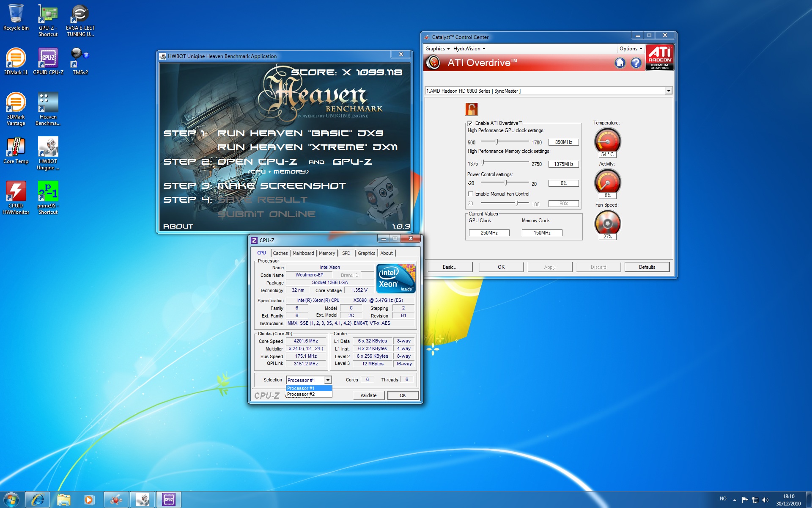The height and width of the screenshot is (508, 812).
Task: Collapse the CPU-Z processor Selection dropdown
Action: point(328,380)
